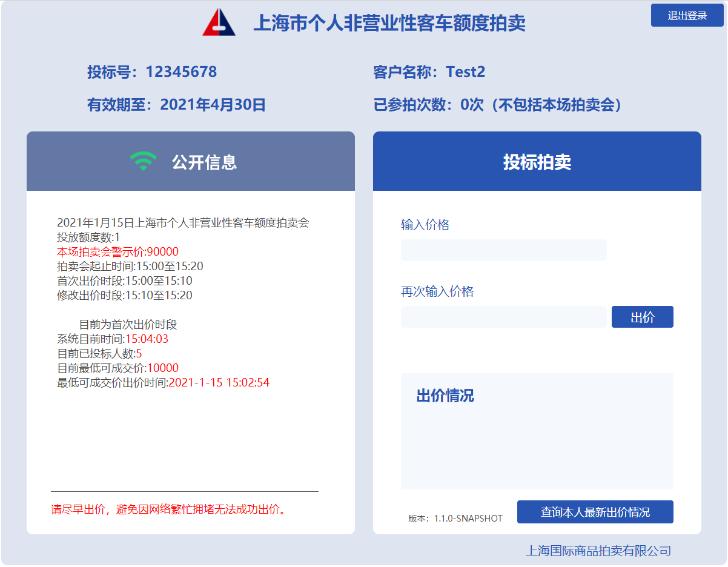Focus the 输入价格 price field
The height and width of the screenshot is (567, 728).
click(x=503, y=250)
